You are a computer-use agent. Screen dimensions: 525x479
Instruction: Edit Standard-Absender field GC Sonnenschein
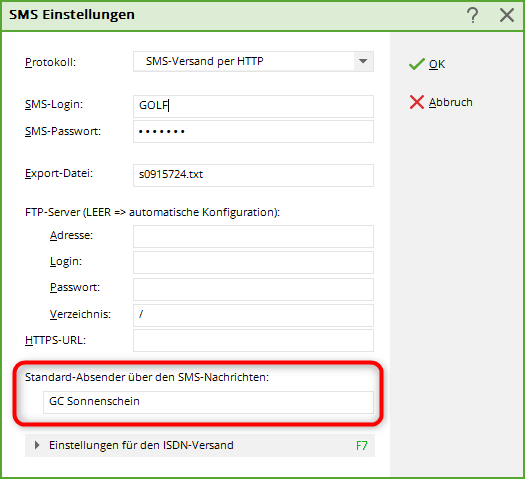208,402
